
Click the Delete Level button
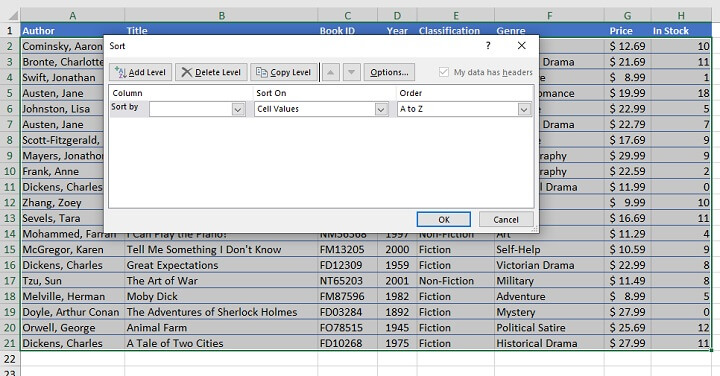point(211,72)
